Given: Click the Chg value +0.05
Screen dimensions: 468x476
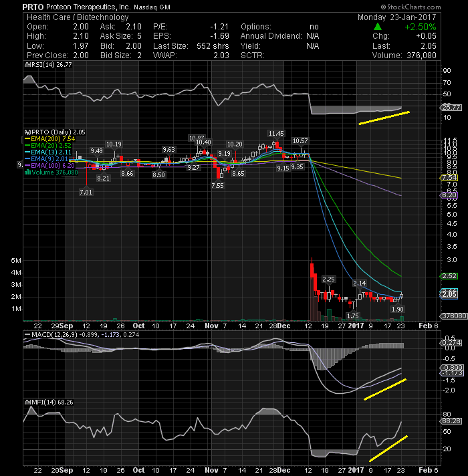Looking at the screenshot, I should (426, 36).
